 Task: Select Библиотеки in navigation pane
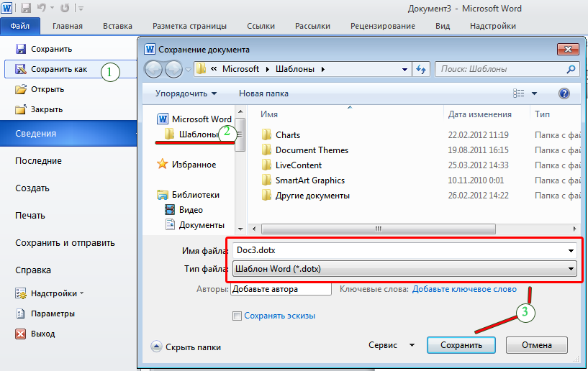click(189, 195)
